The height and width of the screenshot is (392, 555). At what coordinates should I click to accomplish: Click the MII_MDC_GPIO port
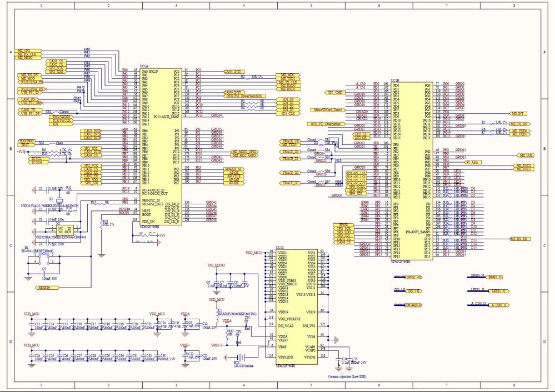point(244,155)
